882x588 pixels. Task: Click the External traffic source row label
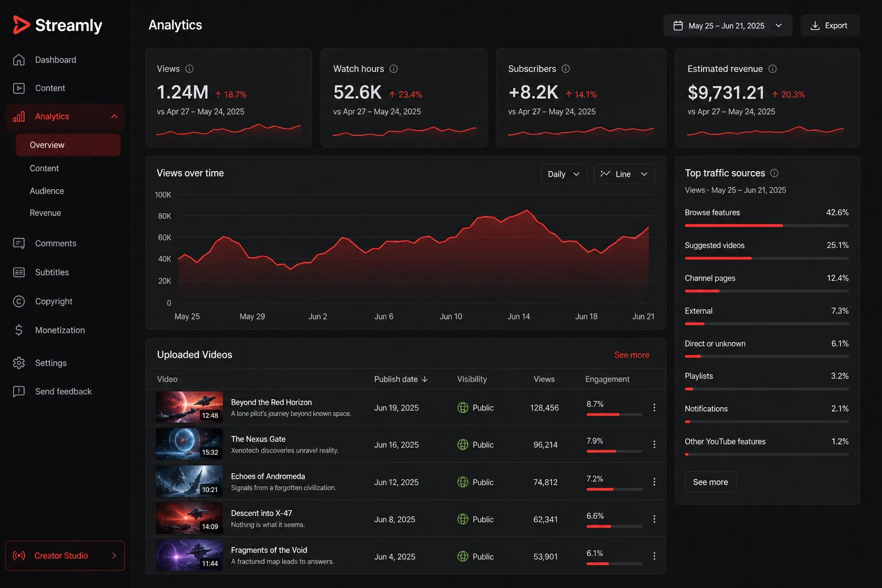698,311
